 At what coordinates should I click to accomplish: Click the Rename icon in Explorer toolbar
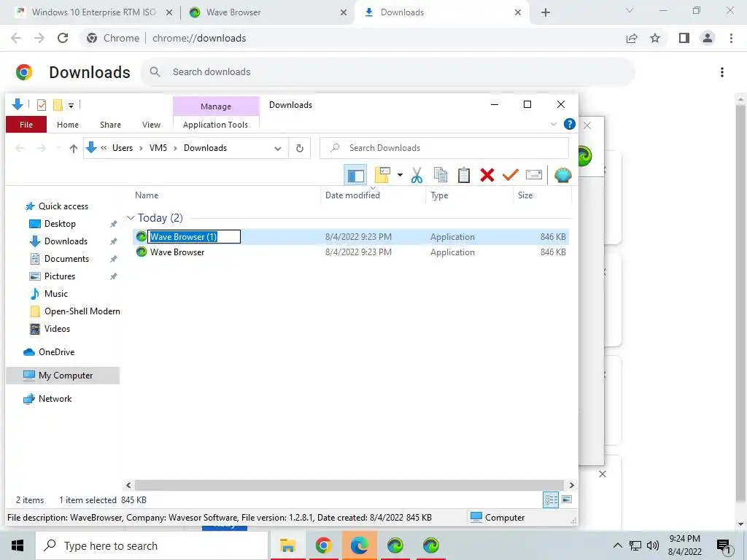[x=533, y=175]
